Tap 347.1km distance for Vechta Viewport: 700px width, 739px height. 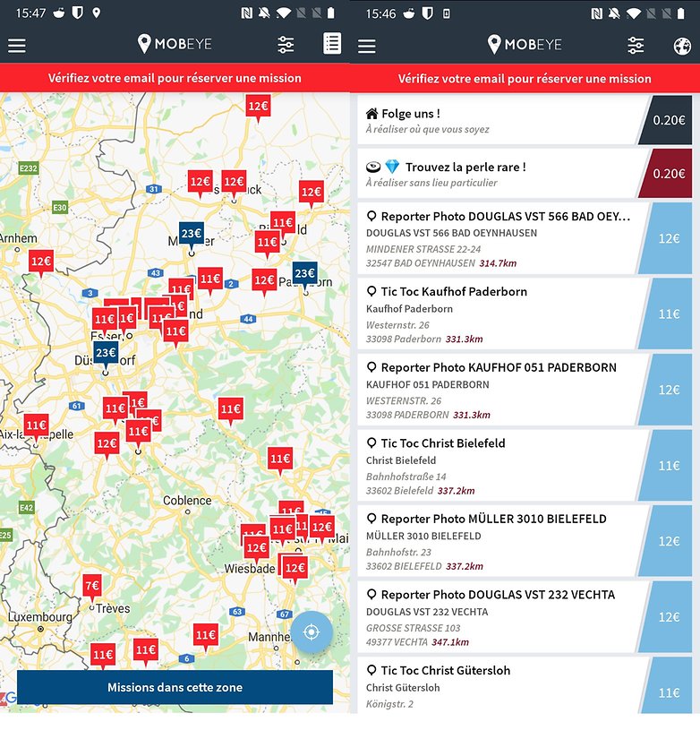(450, 642)
